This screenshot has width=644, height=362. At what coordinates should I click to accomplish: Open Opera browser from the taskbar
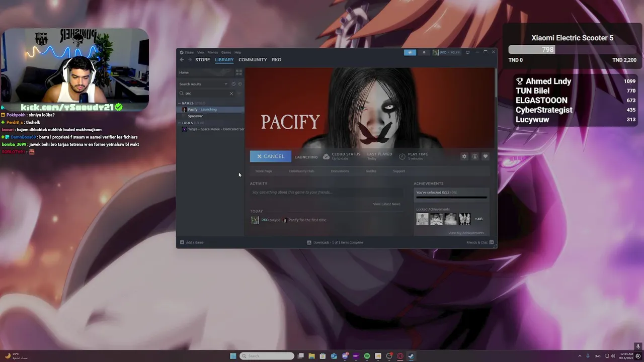[x=400, y=356]
